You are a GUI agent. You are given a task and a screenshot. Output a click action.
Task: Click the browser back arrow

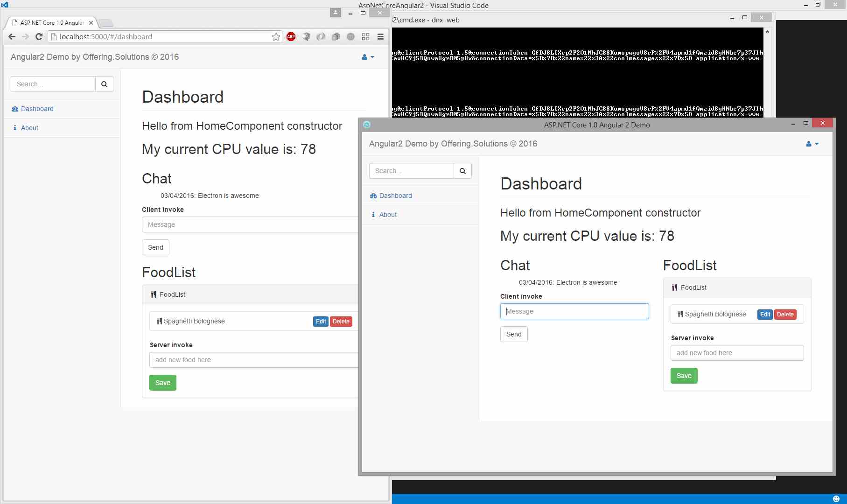(12, 36)
